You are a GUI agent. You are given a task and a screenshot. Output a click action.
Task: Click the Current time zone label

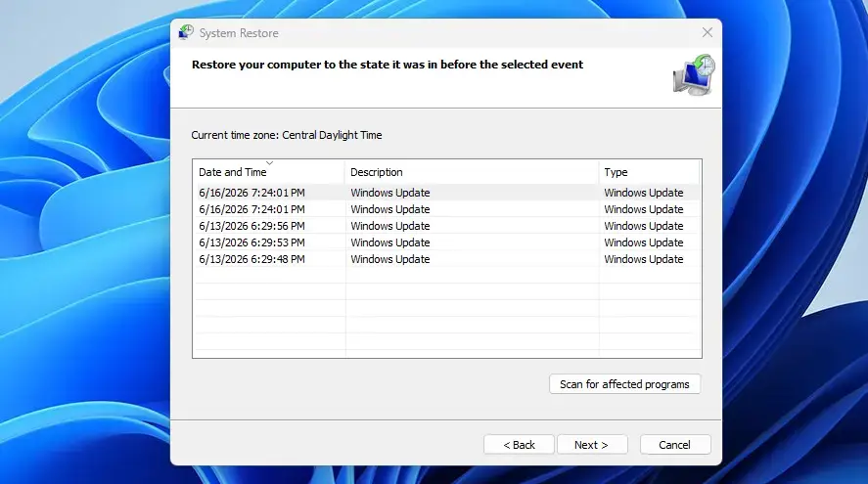pyautogui.click(x=287, y=135)
